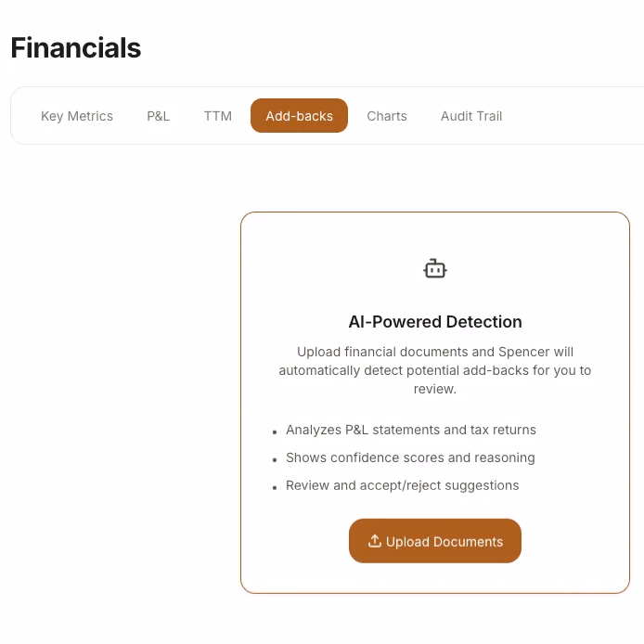Open the Audit Trail tab

pos(471,116)
